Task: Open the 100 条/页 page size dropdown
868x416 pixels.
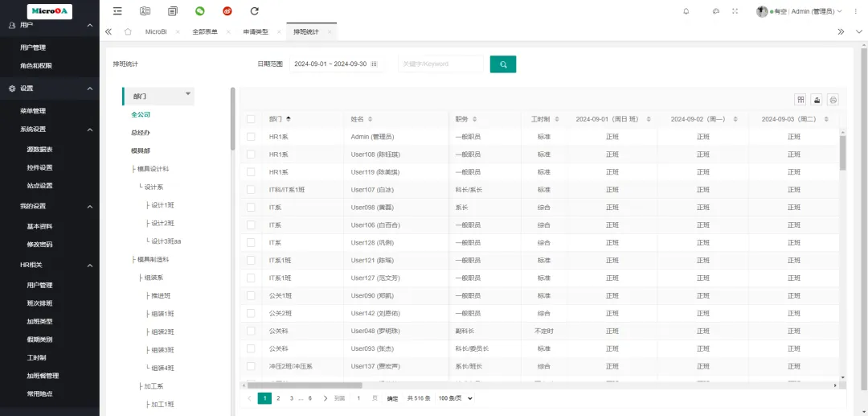Action: pyautogui.click(x=455, y=398)
